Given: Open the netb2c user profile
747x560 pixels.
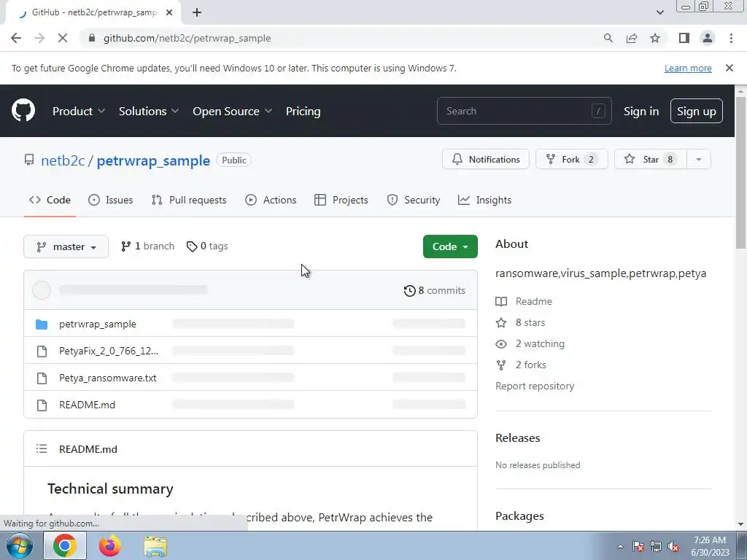Looking at the screenshot, I should point(63,160).
